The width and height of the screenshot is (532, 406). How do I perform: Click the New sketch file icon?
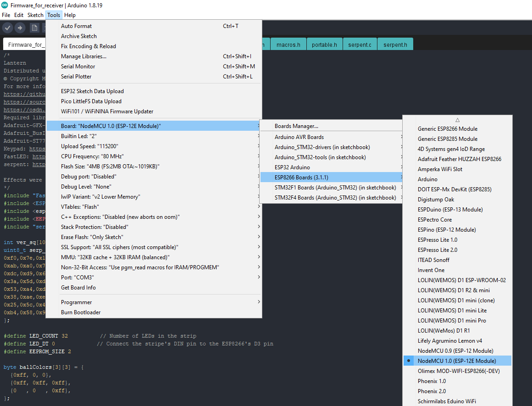point(34,28)
